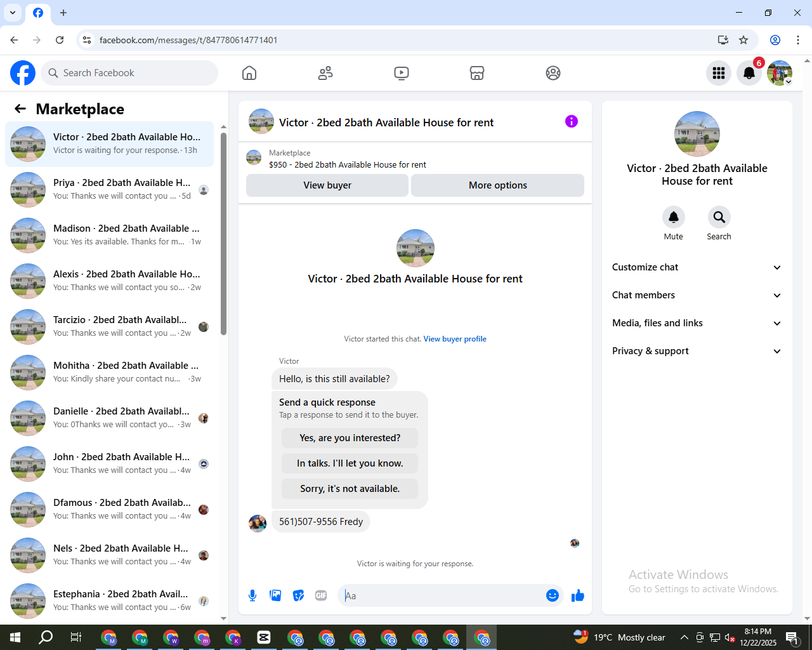This screenshot has width=812, height=650.
Task: Reload the page
Action: [60, 40]
